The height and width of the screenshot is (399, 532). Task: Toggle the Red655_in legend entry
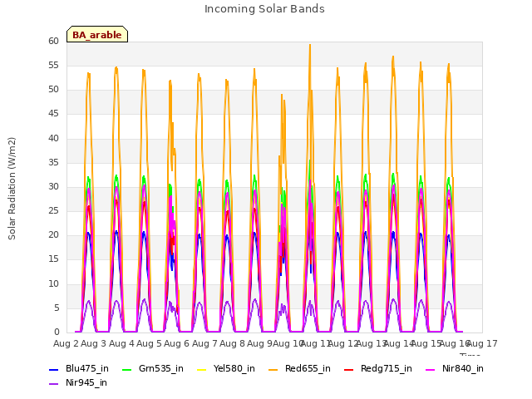(299, 369)
